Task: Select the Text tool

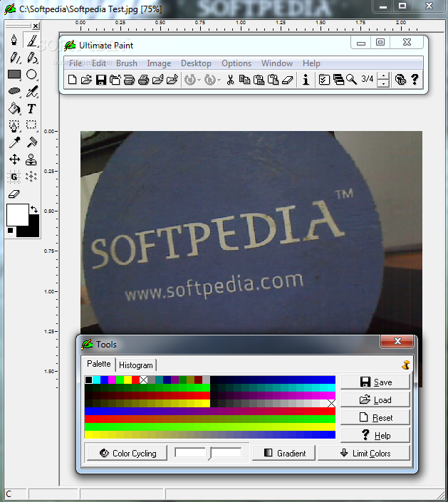Action: click(31, 108)
